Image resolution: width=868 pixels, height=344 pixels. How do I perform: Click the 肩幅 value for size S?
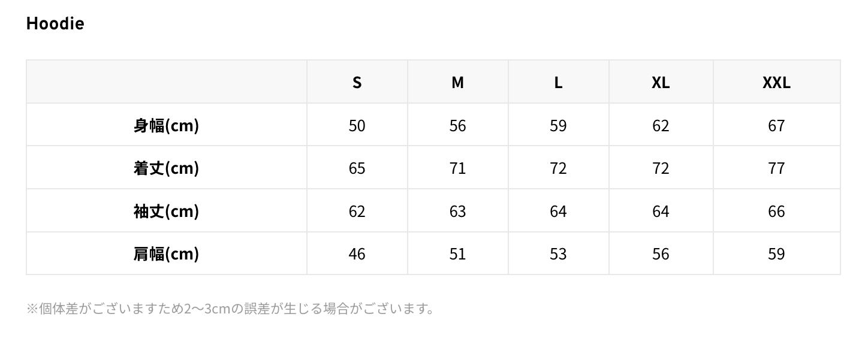coord(357,254)
